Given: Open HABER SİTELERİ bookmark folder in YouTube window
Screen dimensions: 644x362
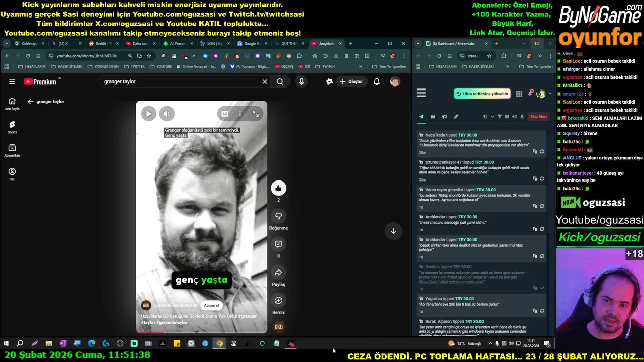Looking at the screenshot, I should click(66, 66).
